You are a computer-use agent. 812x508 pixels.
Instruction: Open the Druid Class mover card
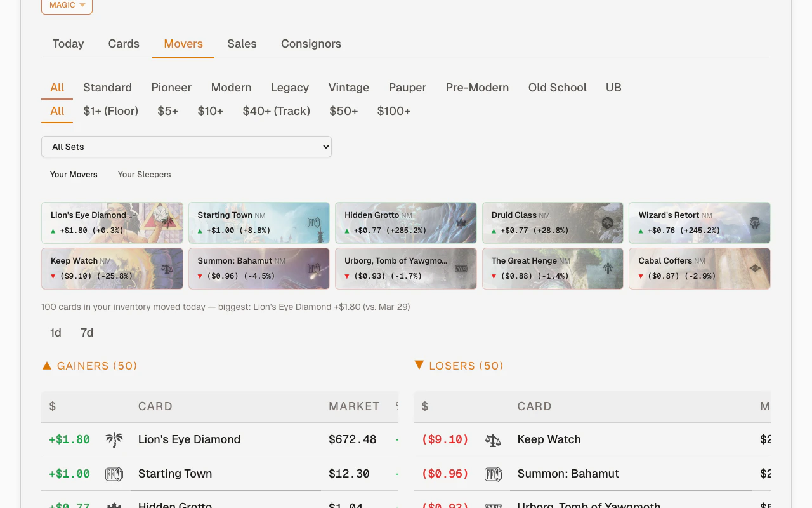[x=553, y=223]
